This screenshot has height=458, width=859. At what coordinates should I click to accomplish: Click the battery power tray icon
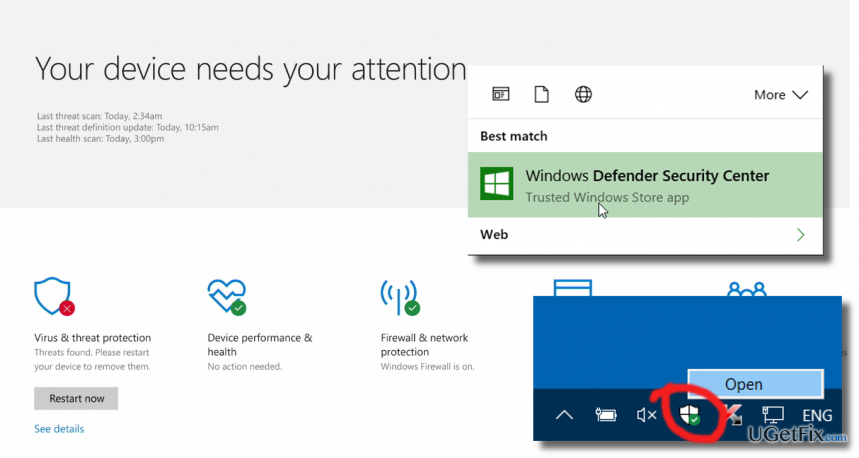pos(606,415)
